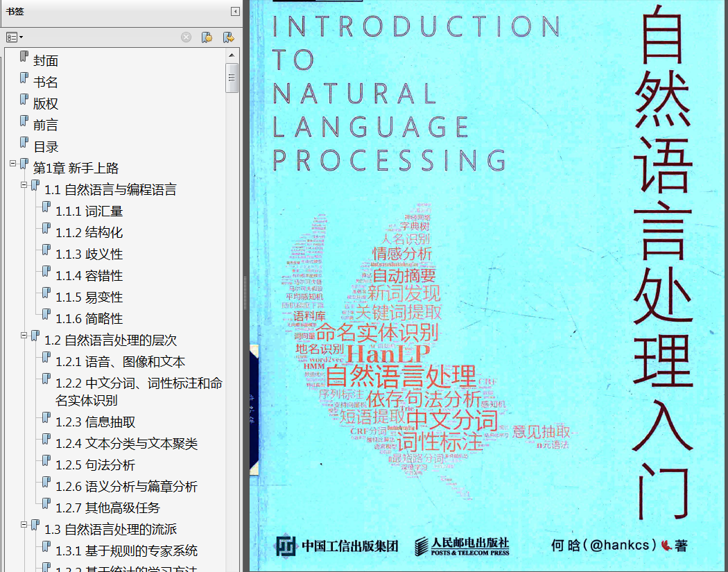Viewport: 728px width, 572px height.
Task: Click the bookmark icon beside 1.1.5 易变性
Action: (46, 293)
